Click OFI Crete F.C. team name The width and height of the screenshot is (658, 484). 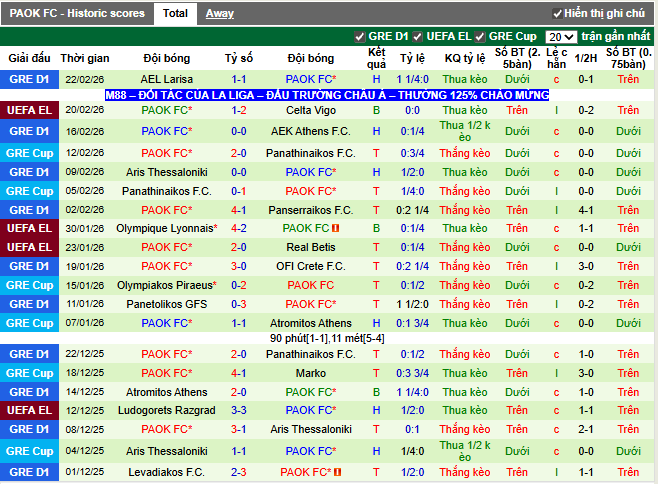[x=311, y=267]
